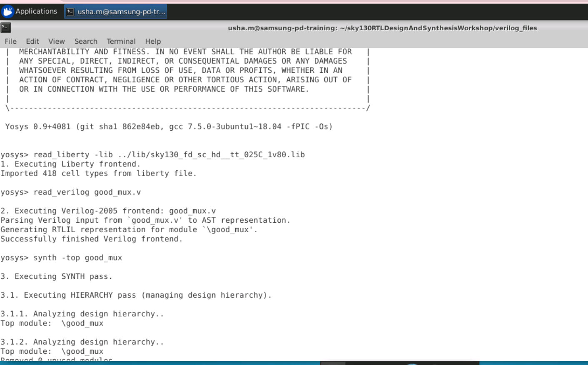This screenshot has width=588, height=365.
Task: Open the Terminal menu
Action: pyautogui.click(x=121, y=41)
